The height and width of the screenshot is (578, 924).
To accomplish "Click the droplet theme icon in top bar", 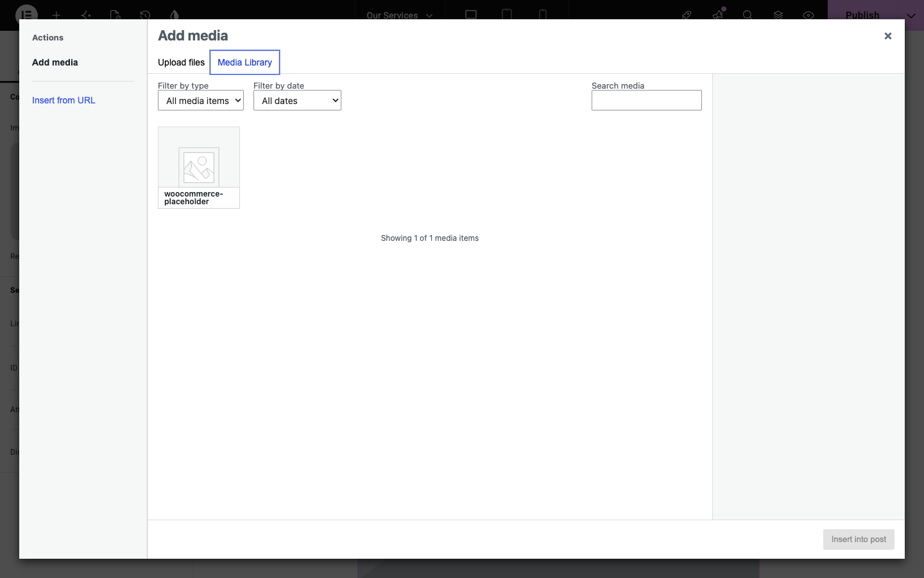I will pyautogui.click(x=175, y=15).
